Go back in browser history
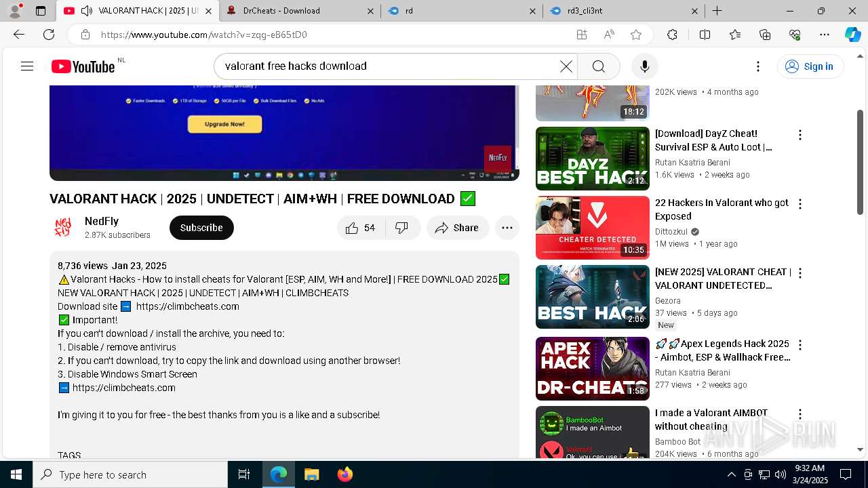868x488 pixels. click(x=19, y=35)
